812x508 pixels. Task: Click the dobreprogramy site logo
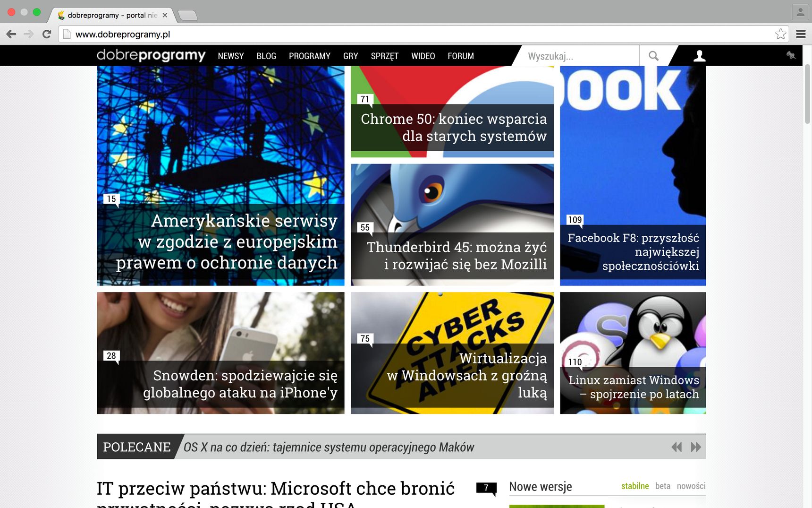tap(151, 55)
